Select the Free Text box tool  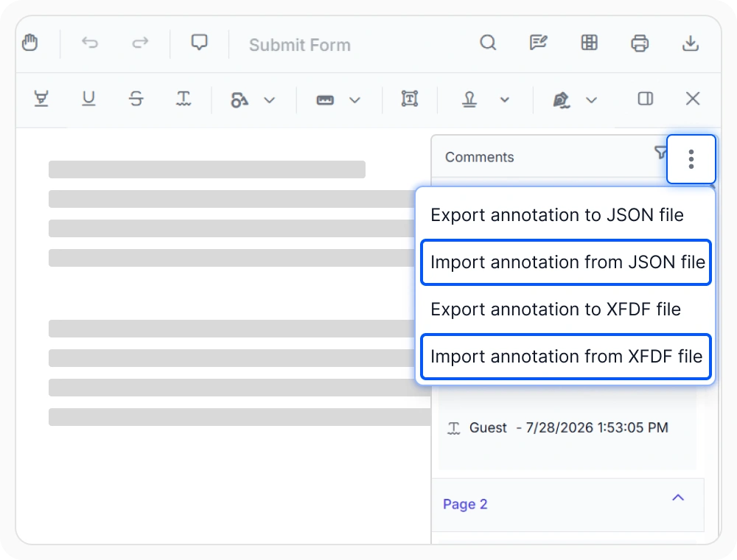(410, 99)
